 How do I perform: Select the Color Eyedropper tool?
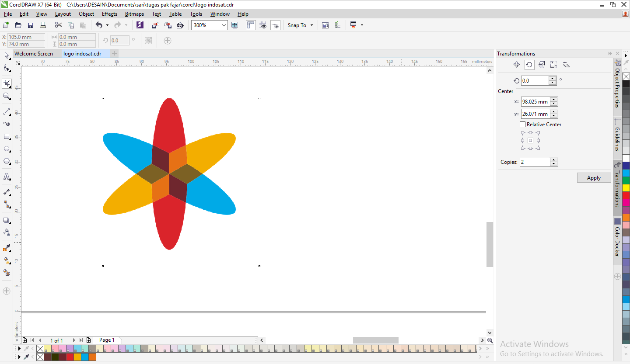tap(7, 248)
